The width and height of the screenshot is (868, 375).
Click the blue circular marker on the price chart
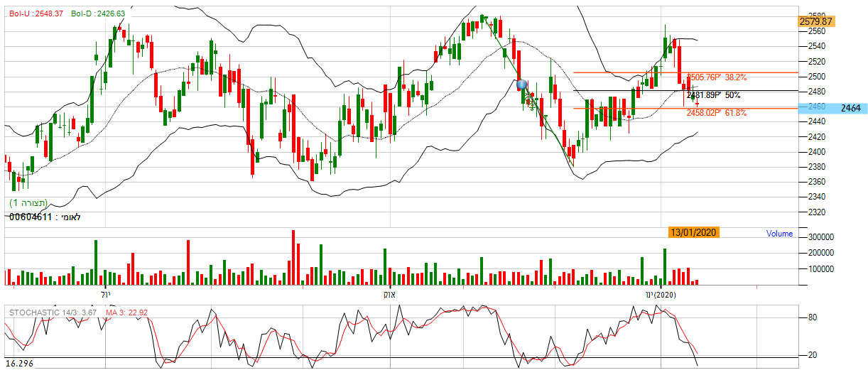point(523,85)
